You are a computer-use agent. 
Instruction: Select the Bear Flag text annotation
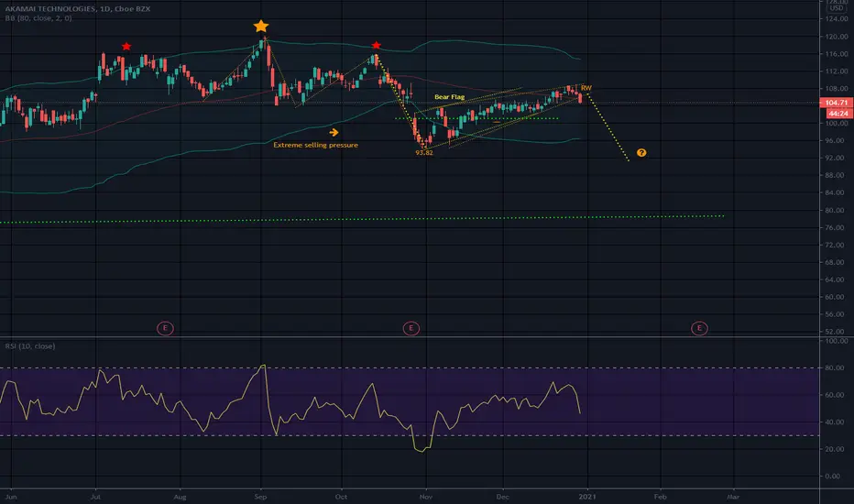449,97
